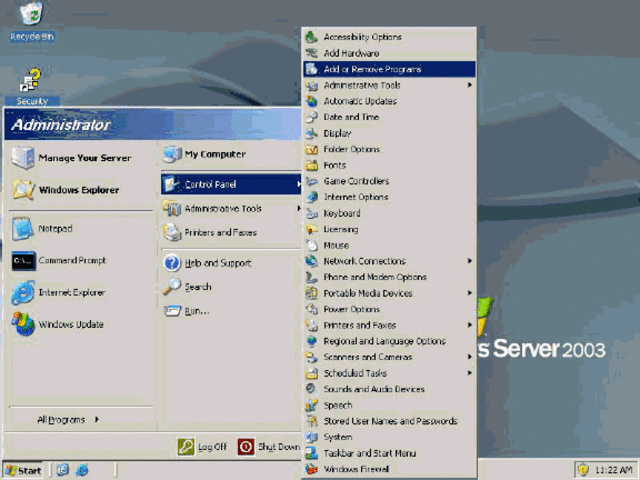Open Mouse settings entry
This screenshot has height=480, width=640.
389,245
